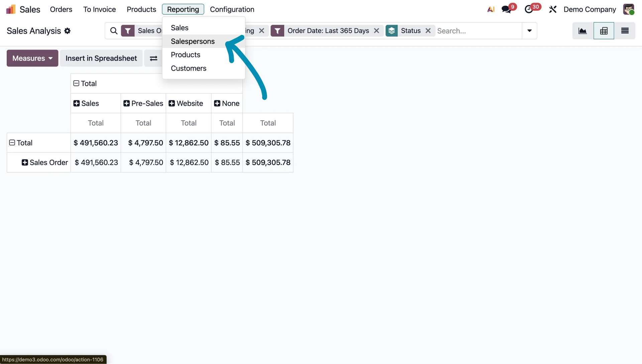The image size is (642, 364).
Task: Remove the Status grouping facet
Action: pyautogui.click(x=428, y=31)
